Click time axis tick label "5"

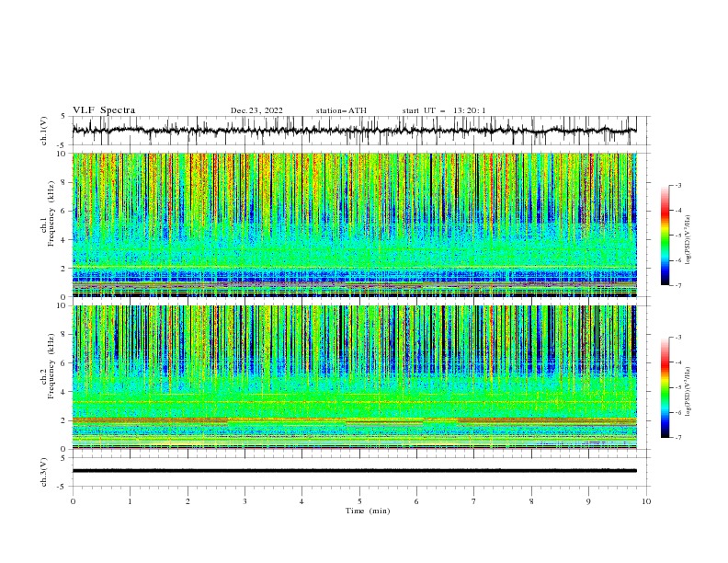pos(359,501)
